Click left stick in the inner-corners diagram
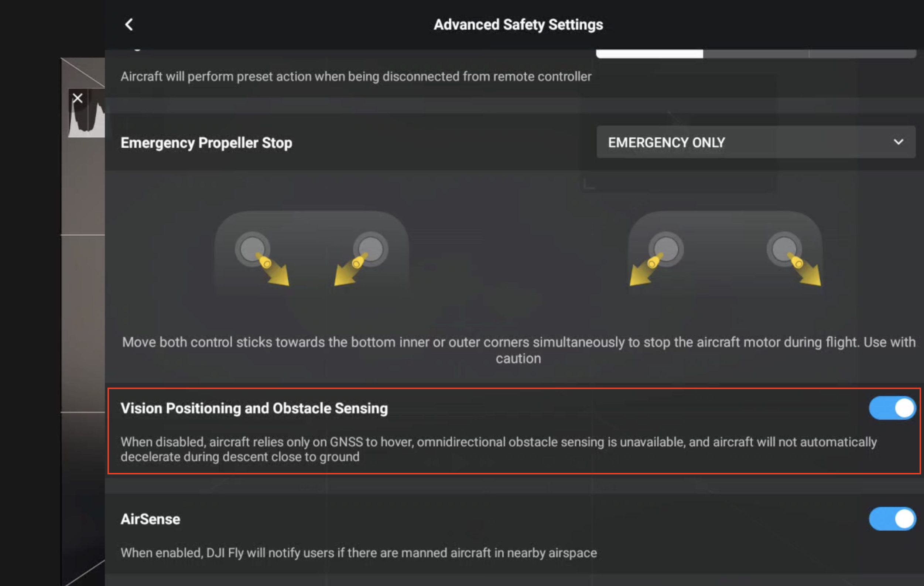Image resolution: width=924 pixels, height=586 pixels. (253, 249)
